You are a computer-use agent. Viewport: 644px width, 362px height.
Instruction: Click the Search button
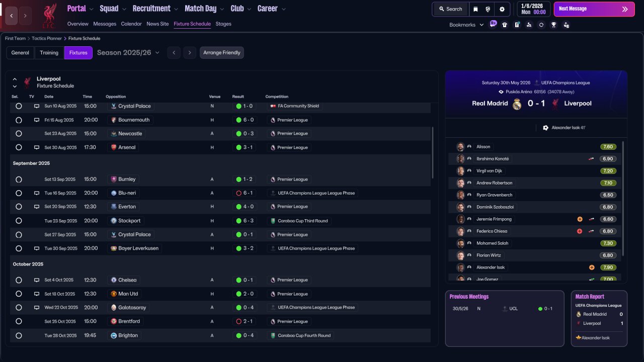coord(450,9)
